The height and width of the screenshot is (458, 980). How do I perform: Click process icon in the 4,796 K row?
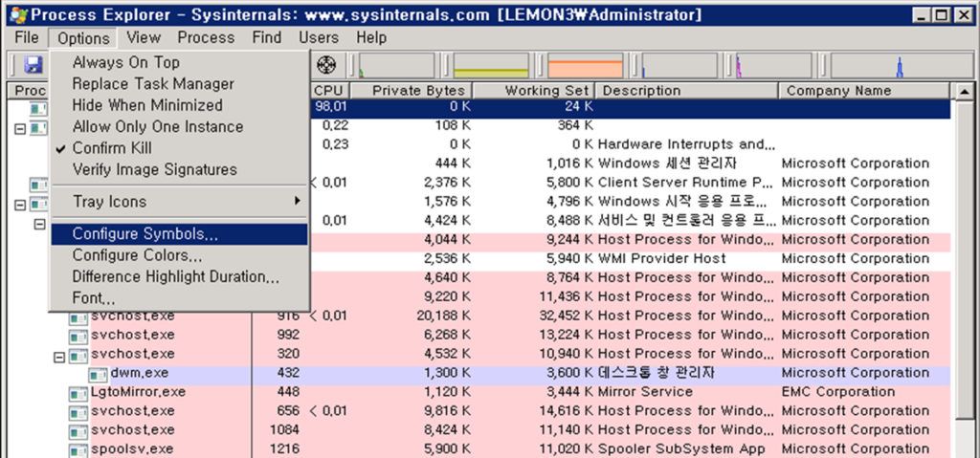[x=39, y=204]
